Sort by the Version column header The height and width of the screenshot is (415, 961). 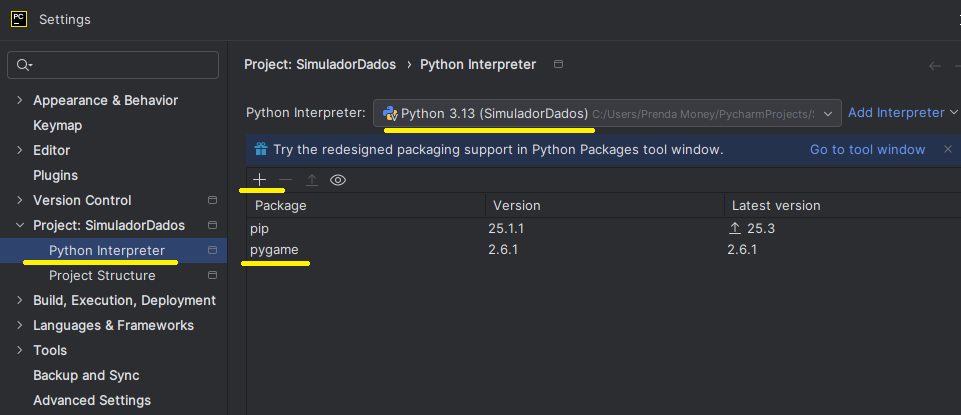click(x=605, y=205)
